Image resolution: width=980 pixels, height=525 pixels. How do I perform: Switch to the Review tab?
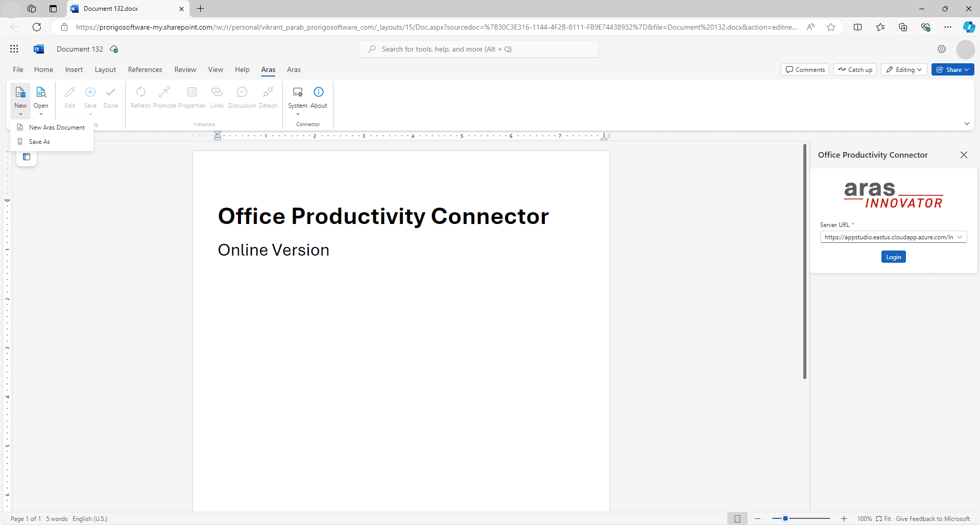[185, 69]
